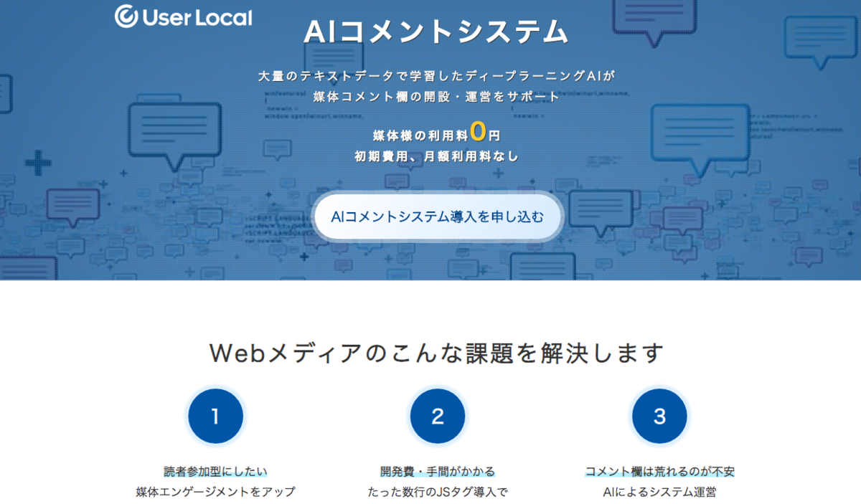Select the numbered circle 2 icon
The width and height of the screenshot is (861, 504).
437,416
